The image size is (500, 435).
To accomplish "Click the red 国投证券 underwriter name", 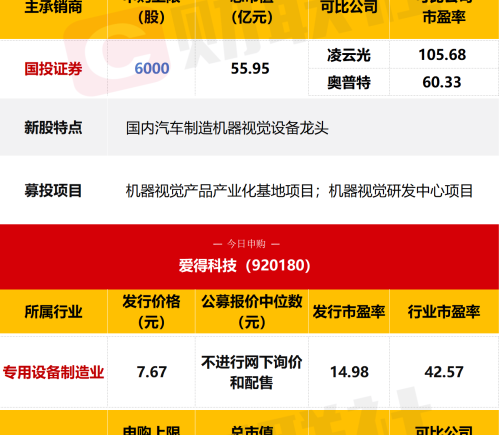I will coord(53,69).
